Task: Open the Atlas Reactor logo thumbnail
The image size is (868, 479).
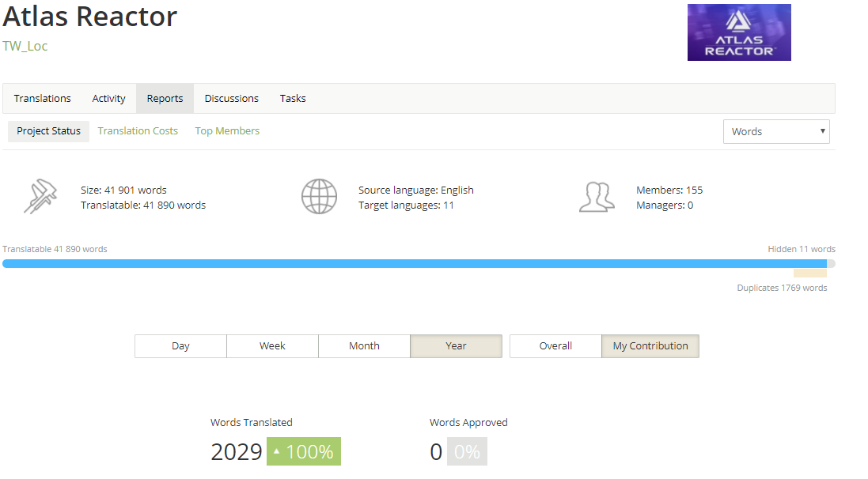Action: (x=739, y=32)
